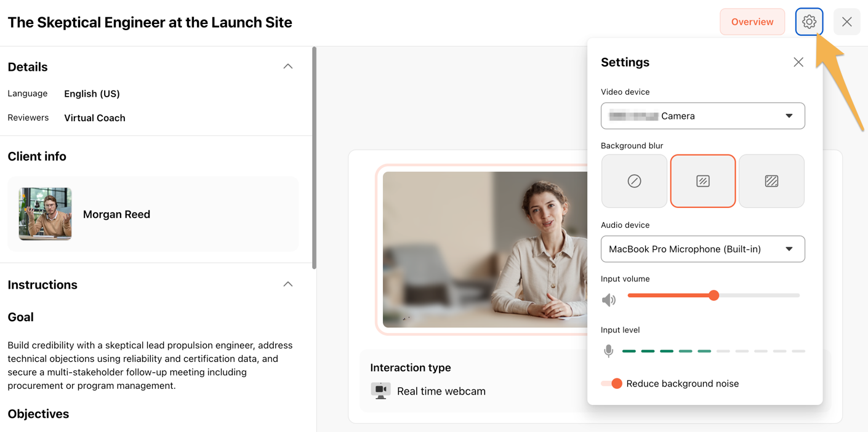This screenshot has width=868, height=432.
Task: Open the Overview button
Action: click(x=752, y=22)
